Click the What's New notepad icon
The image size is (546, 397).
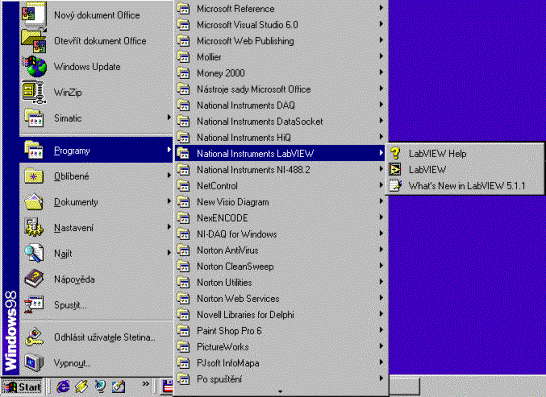click(x=396, y=186)
